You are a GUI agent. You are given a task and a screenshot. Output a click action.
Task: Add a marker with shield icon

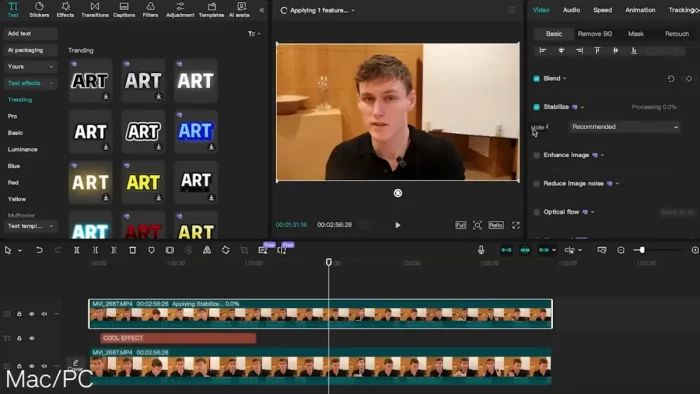point(151,250)
